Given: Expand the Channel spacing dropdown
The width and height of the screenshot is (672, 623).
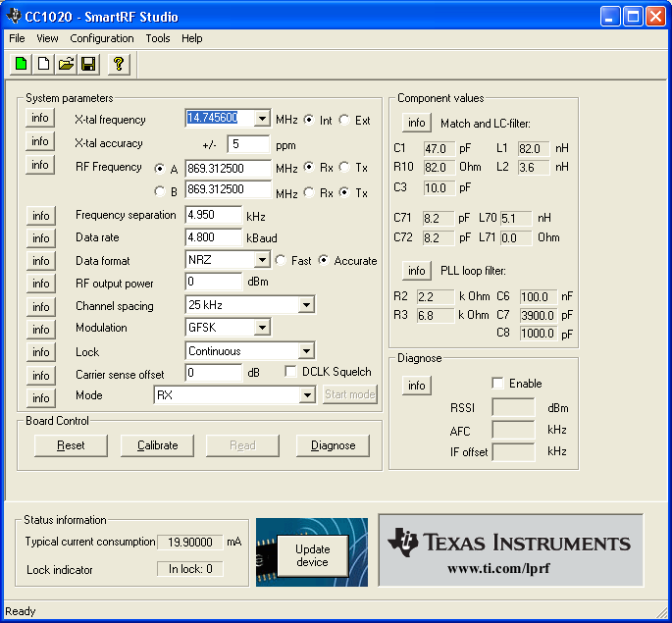Looking at the screenshot, I should click(x=306, y=305).
